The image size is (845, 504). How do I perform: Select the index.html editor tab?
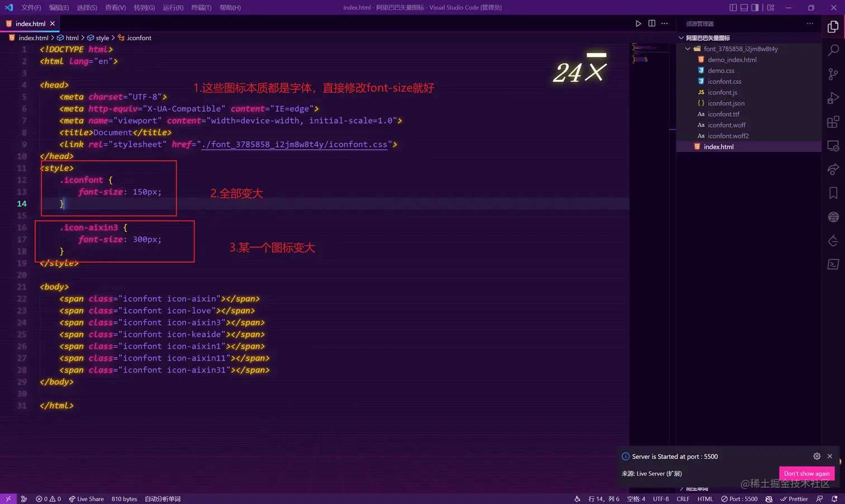(x=30, y=23)
